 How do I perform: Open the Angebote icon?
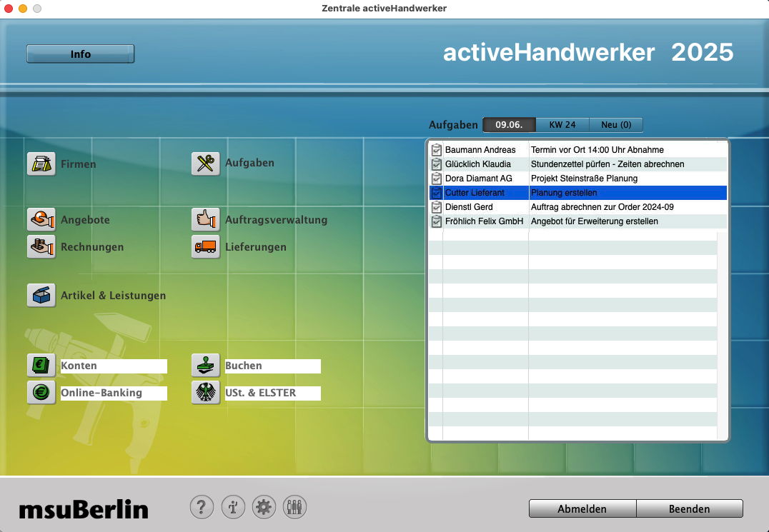[41, 219]
